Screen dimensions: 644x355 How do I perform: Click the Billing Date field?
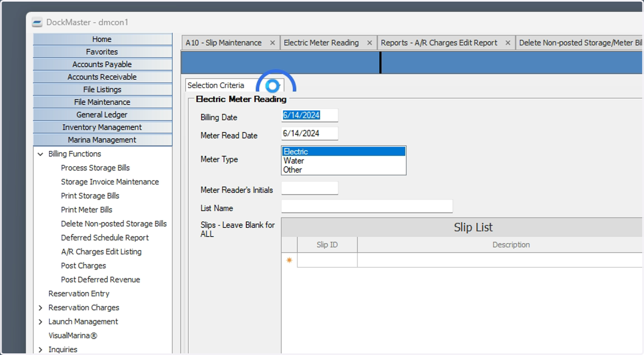pyautogui.click(x=310, y=115)
